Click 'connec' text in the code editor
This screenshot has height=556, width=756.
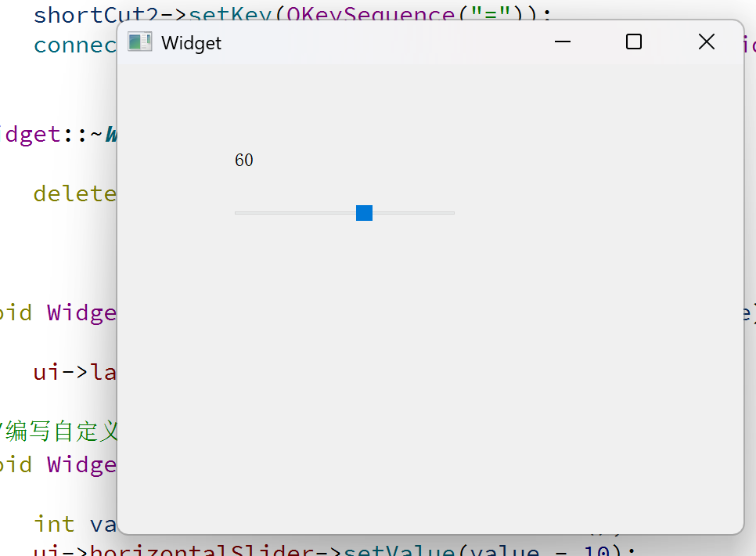[74, 45]
